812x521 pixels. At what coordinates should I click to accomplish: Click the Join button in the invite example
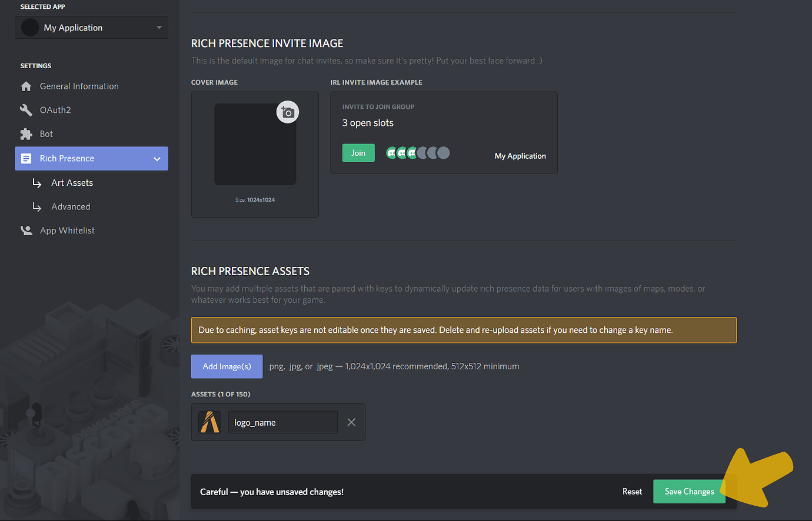coord(358,152)
